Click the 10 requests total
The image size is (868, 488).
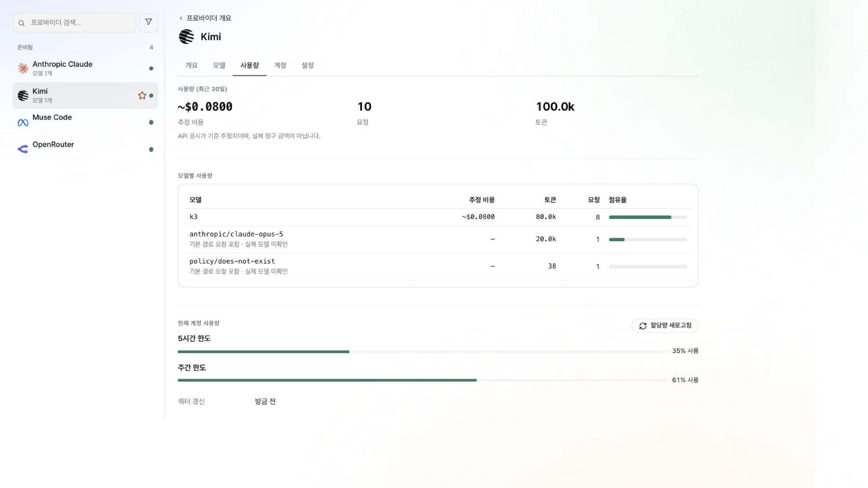point(364,107)
